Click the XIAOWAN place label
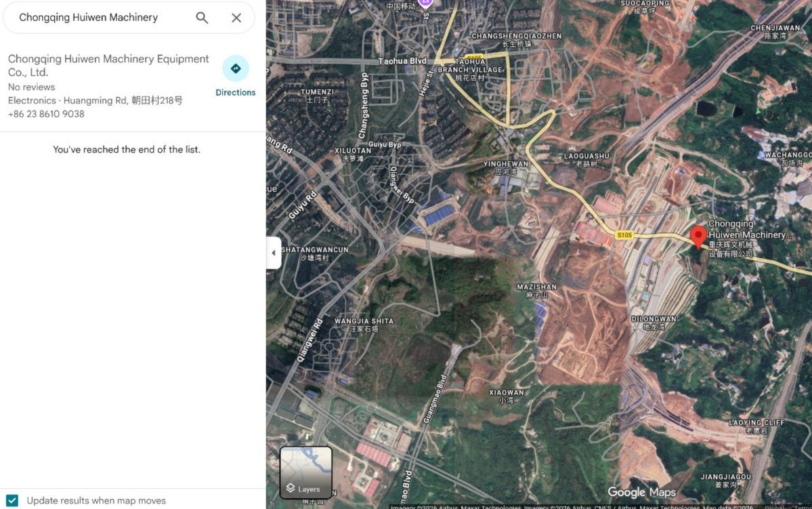This screenshot has height=509, width=812. (507, 396)
